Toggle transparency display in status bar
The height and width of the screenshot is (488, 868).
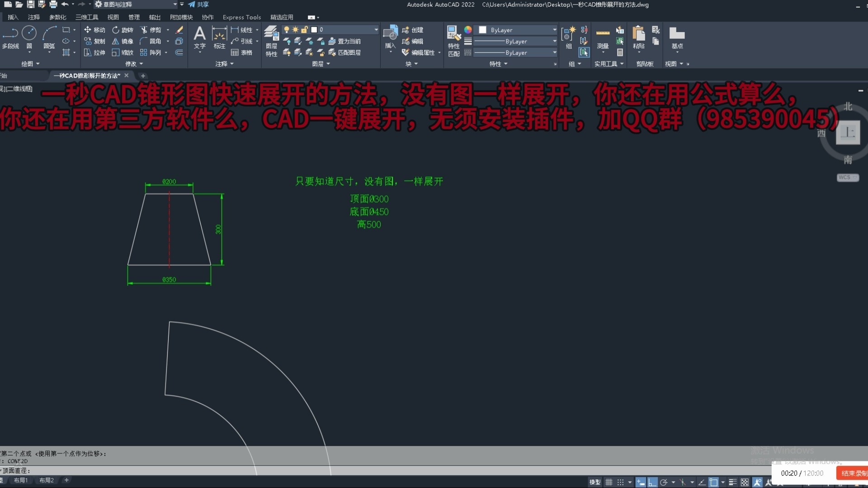pos(745,482)
